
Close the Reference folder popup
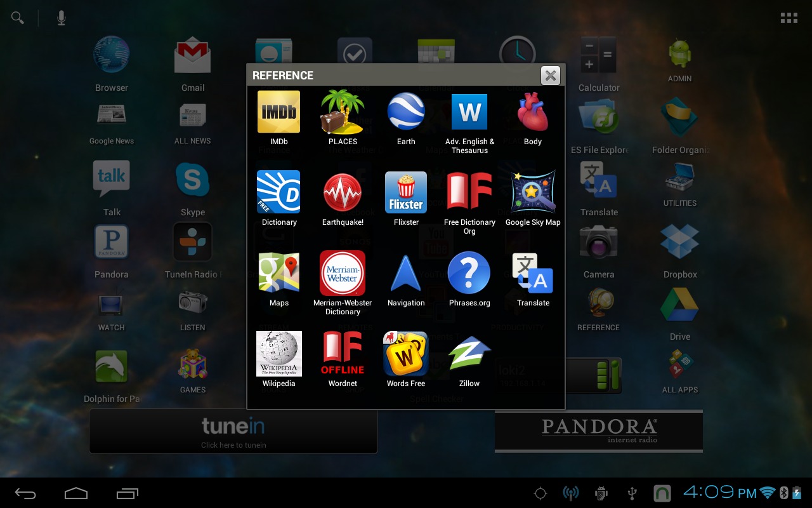(551, 76)
